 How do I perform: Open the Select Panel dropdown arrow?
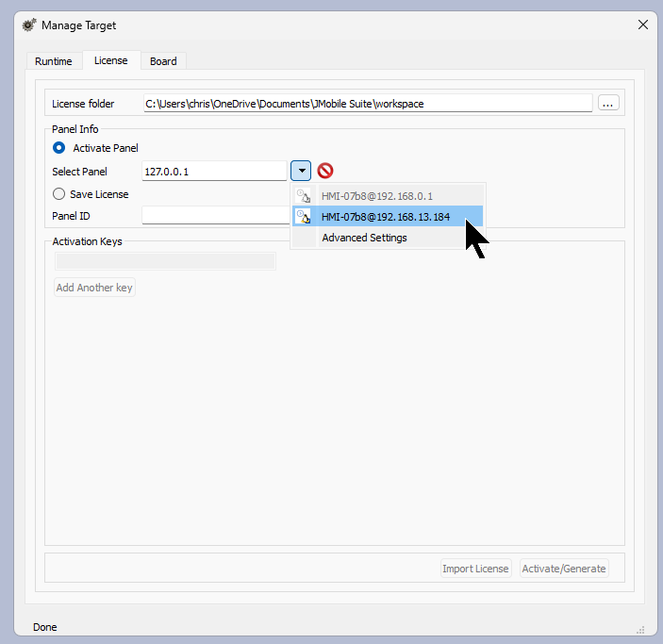[301, 171]
